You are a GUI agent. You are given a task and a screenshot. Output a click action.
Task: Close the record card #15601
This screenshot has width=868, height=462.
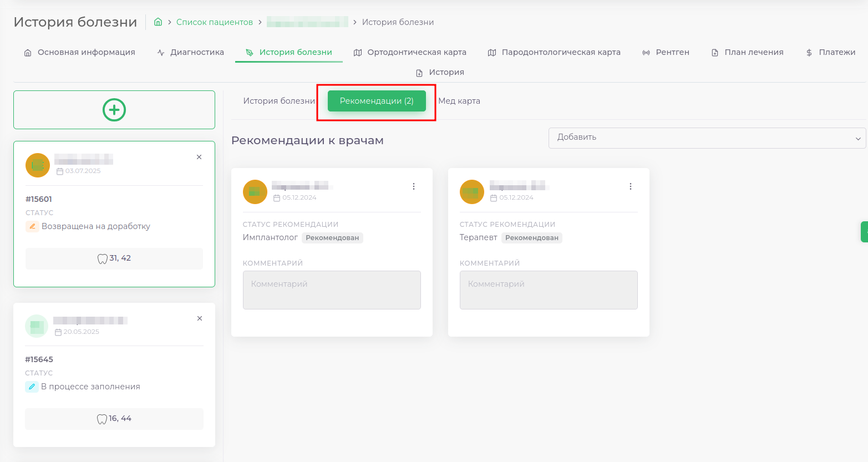(x=199, y=158)
